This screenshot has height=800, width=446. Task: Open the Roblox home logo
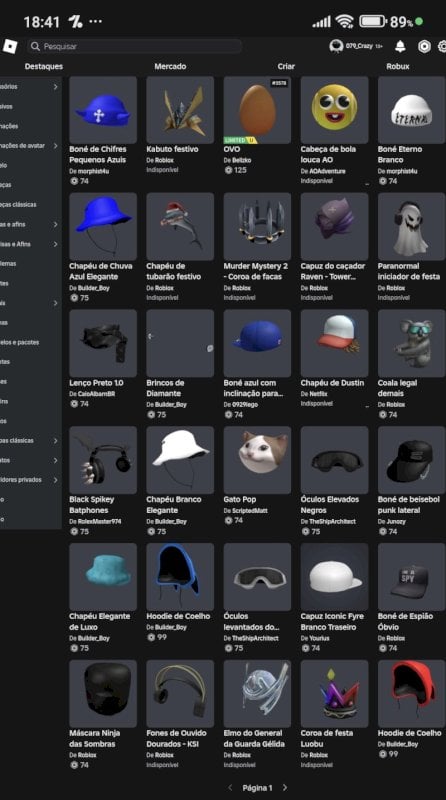[x=10, y=46]
